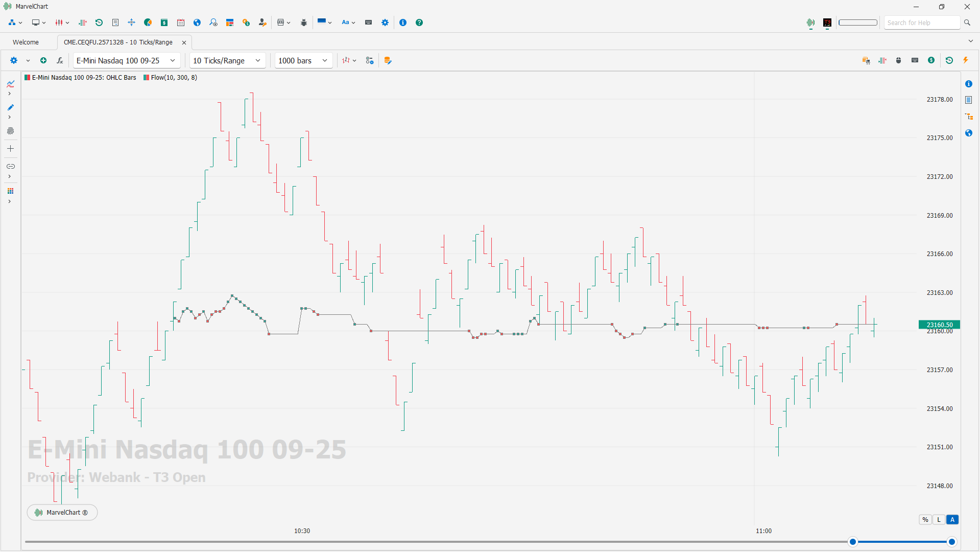Toggle keyboard trading icon in chart toolbar
Viewport: 980px width, 552px height.
(915, 60)
